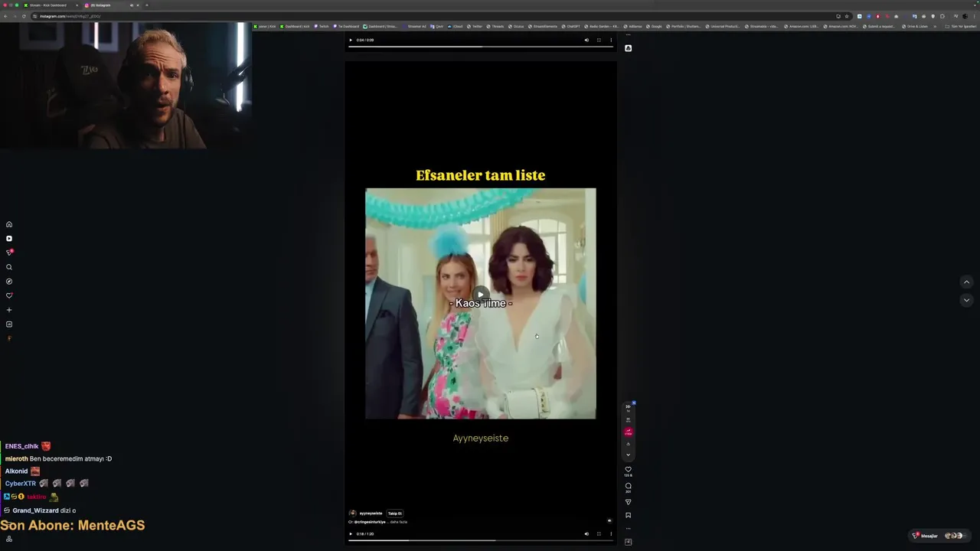Seek along the upper reel's progress bar
980x551 pixels.
(481, 47)
